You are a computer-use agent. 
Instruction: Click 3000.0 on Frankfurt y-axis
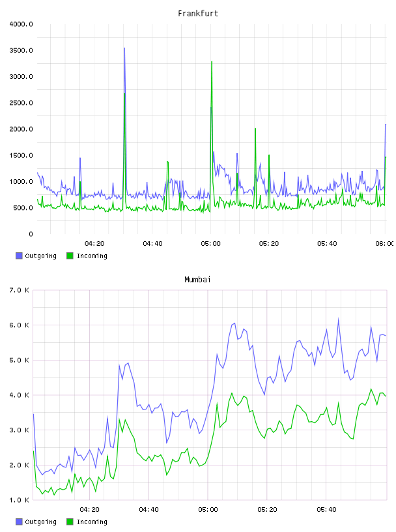(21, 77)
